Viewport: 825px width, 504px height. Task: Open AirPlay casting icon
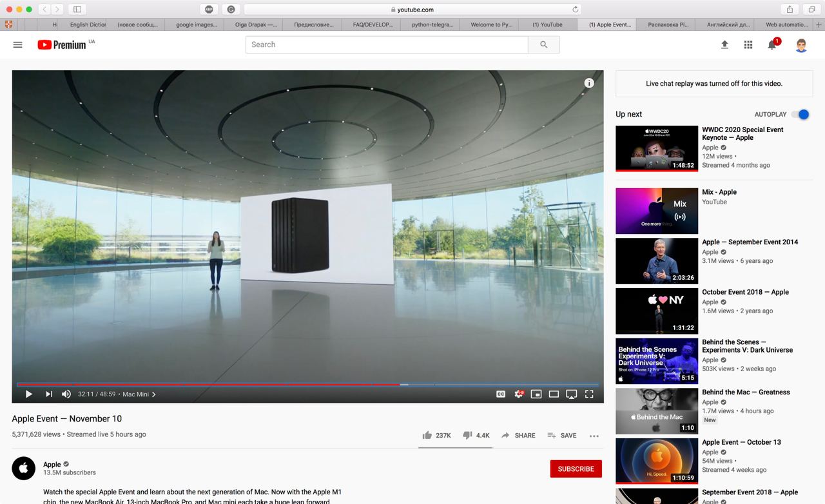(x=571, y=394)
